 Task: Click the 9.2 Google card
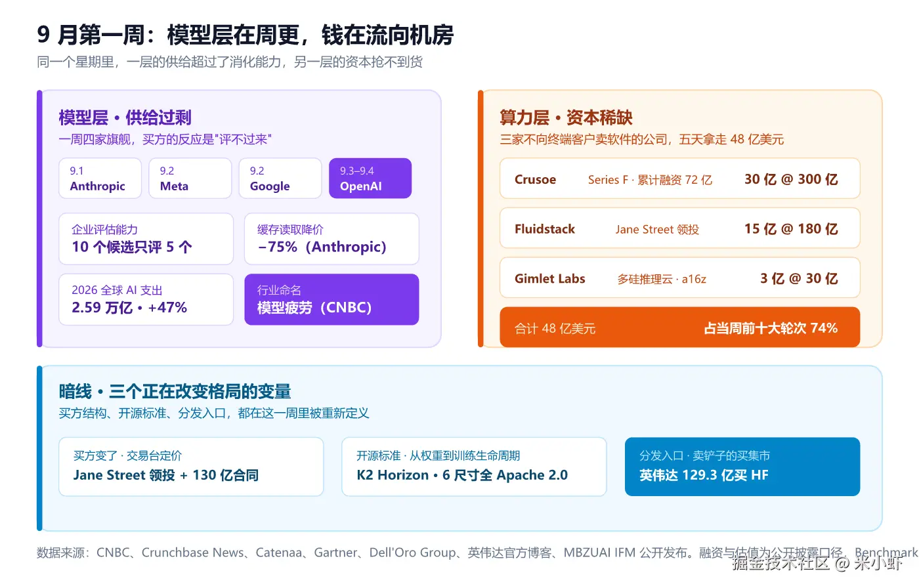pos(280,178)
